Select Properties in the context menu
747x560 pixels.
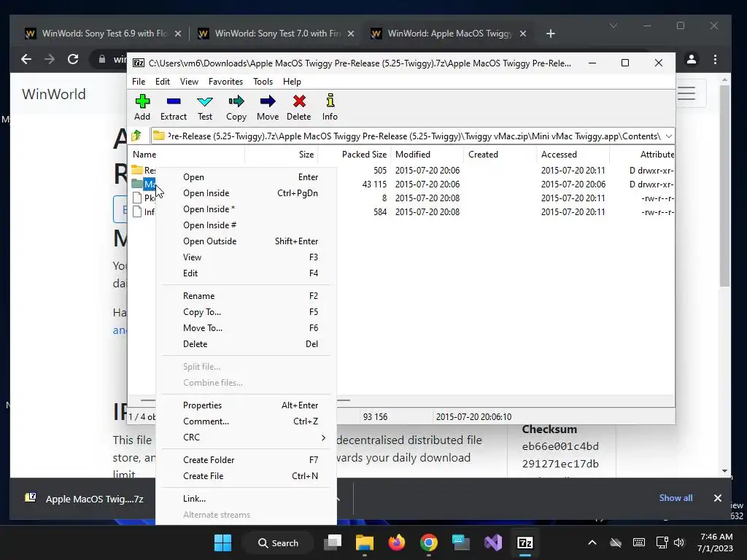246,405
